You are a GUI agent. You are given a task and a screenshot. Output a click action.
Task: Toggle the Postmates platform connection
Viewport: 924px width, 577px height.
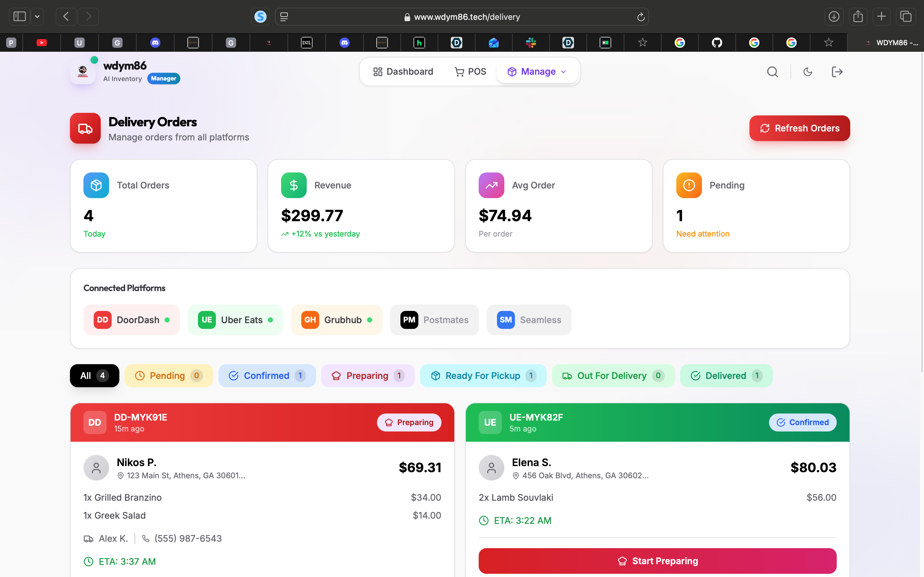click(x=434, y=320)
